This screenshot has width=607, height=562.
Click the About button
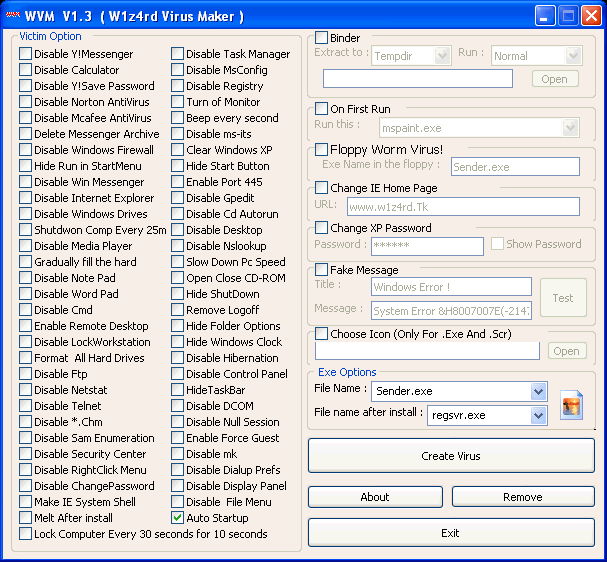click(375, 497)
